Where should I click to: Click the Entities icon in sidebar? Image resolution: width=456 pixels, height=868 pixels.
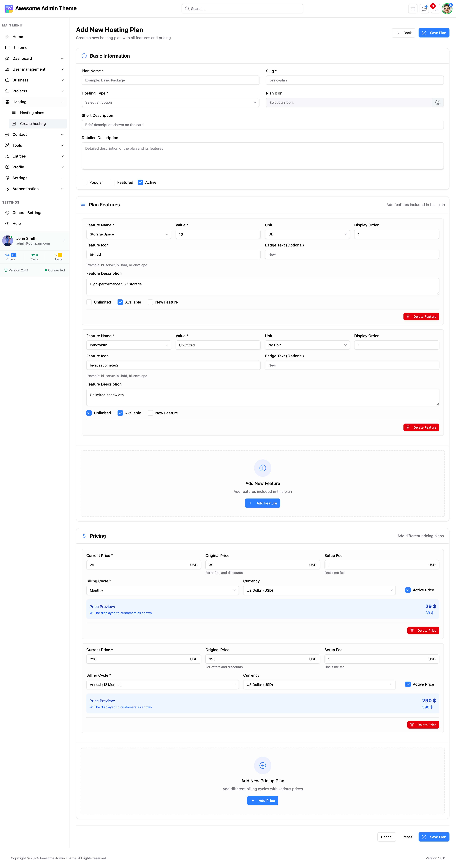7,156
